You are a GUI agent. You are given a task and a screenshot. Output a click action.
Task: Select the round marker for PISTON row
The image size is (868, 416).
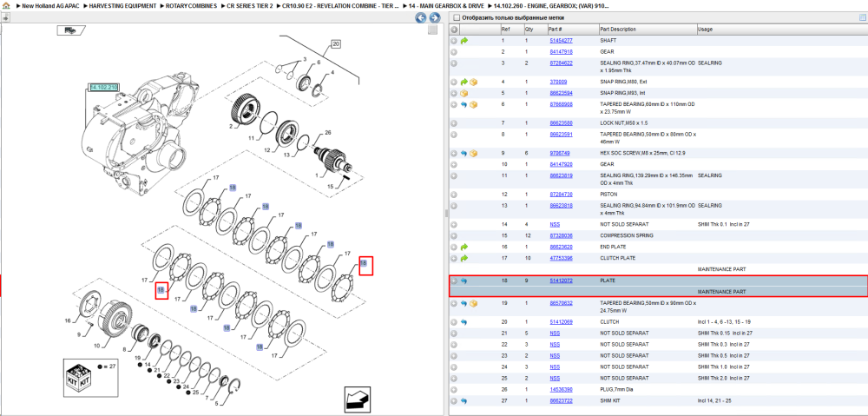(x=454, y=195)
